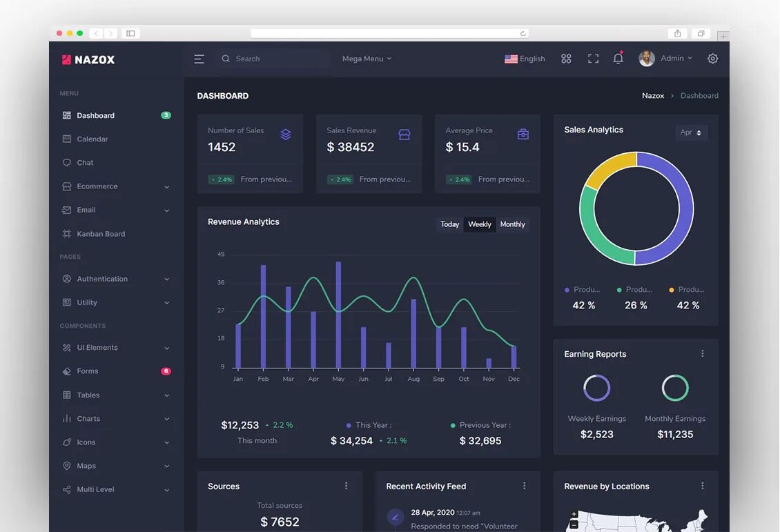This screenshot has height=532, width=780.
Task: Click the Weekly Earnings progress ring
Action: tap(596, 387)
